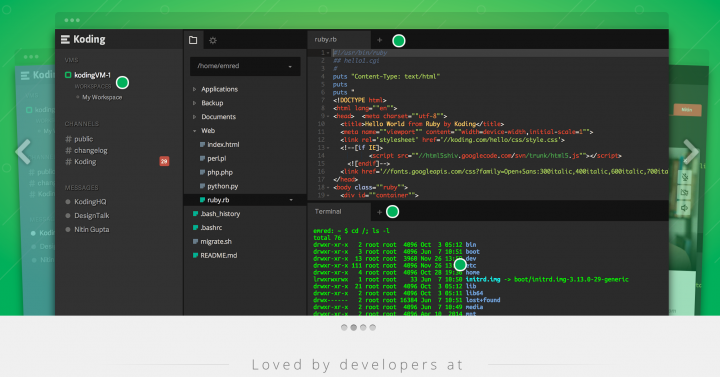Click the Koding hamburger logo icon
This screenshot has height=377, width=720.
[65, 40]
